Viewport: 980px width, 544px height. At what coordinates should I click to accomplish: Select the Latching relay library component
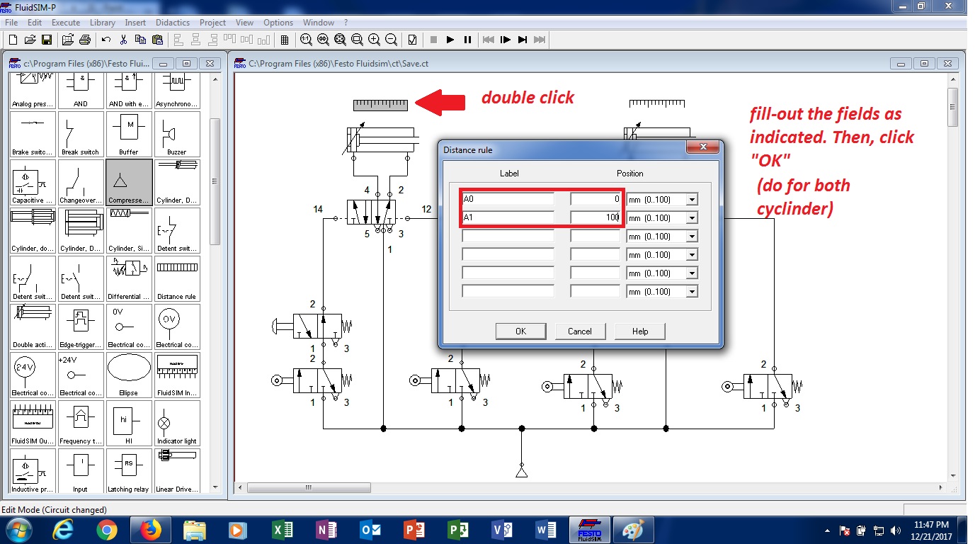pyautogui.click(x=129, y=471)
